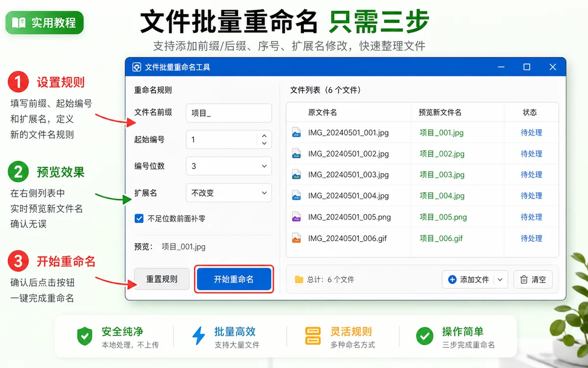Click the blue lightning icon for 批量高效
This screenshot has width=588, height=368.
pos(198,336)
